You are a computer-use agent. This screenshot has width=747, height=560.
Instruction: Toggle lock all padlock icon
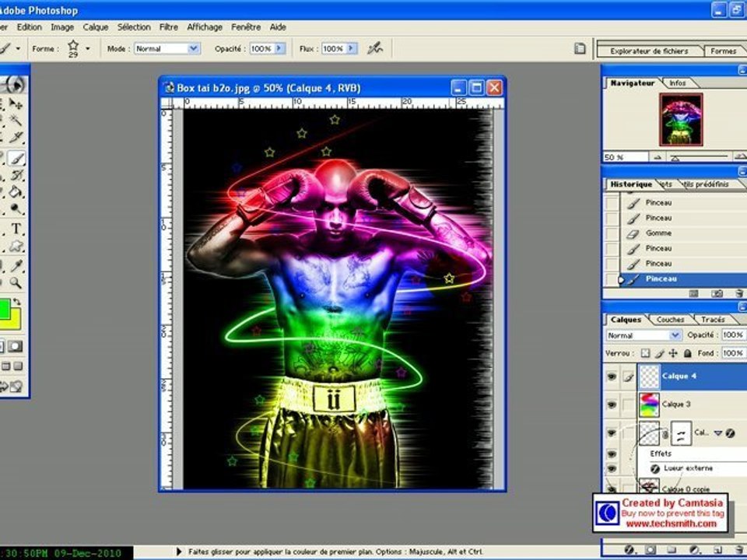point(687,353)
